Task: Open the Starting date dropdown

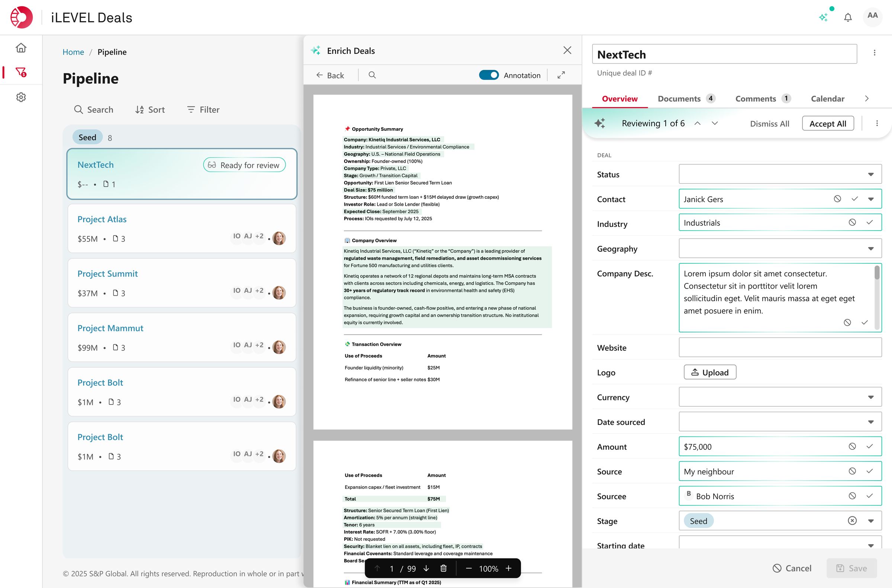Action: point(780,542)
